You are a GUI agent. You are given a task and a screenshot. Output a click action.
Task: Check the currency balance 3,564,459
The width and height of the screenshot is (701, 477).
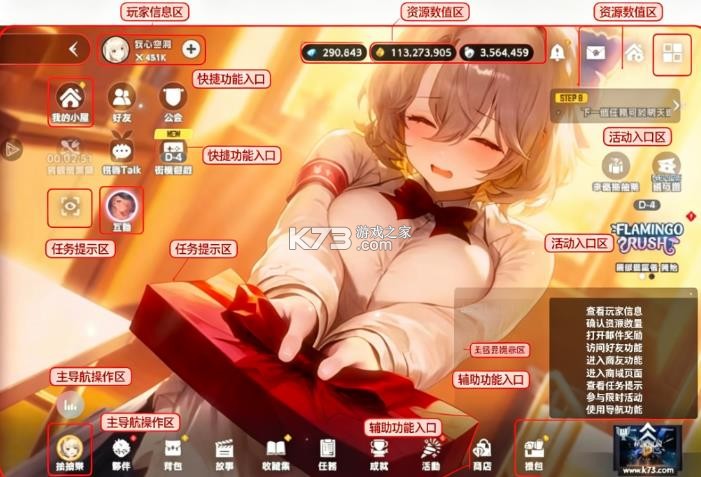point(496,52)
